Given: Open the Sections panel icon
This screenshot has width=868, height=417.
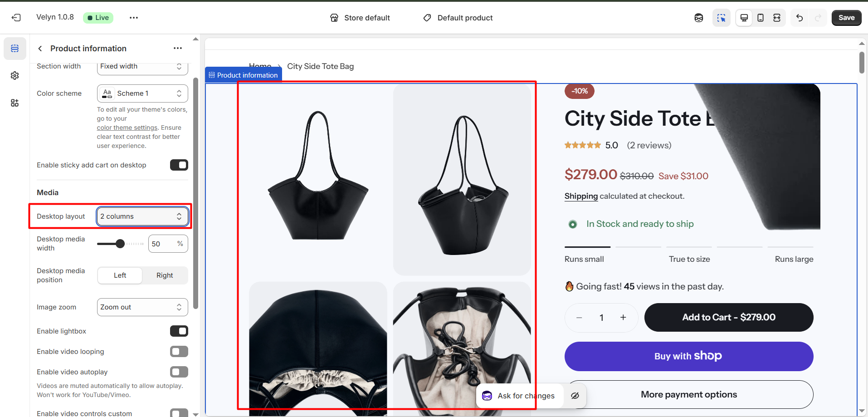Looking at the screenshot, I should [x=15, y=49].
